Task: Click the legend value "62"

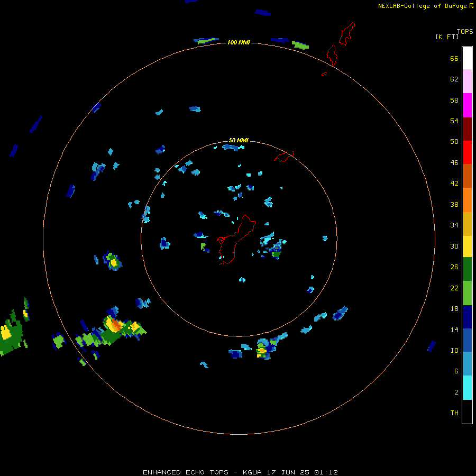Action: [x=454, y=79]
